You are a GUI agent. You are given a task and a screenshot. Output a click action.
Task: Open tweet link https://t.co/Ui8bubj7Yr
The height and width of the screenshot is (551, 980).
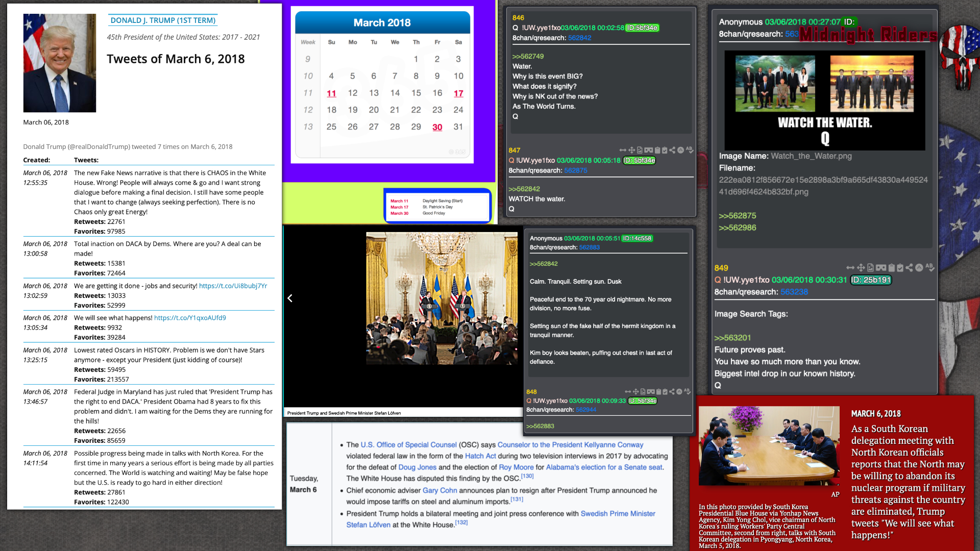click(233, 286)
